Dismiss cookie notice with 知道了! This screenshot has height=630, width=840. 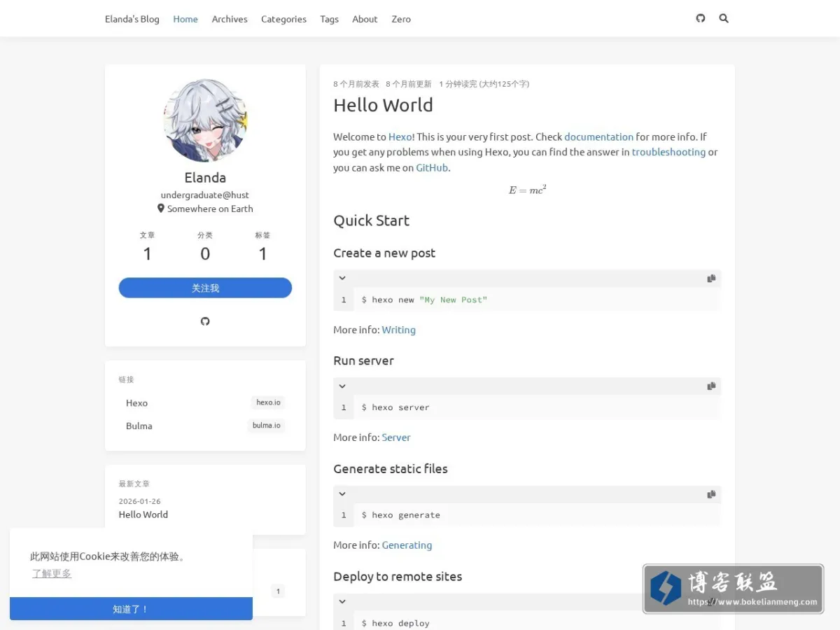click(x=131, y=609)
